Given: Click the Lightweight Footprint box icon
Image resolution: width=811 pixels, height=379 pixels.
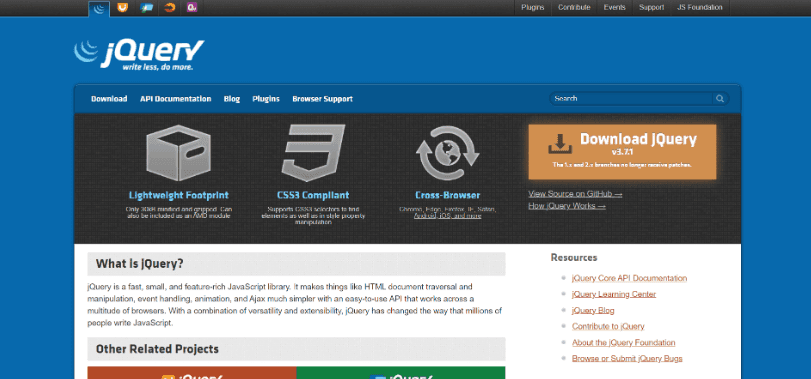Looking at the screenshot, I should coord(178,153).
